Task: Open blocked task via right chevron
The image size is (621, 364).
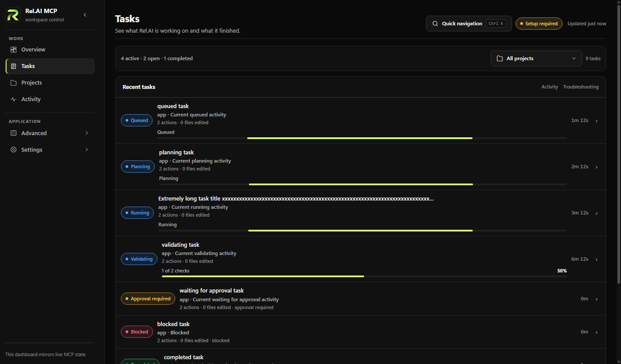Action: point(597,332)
